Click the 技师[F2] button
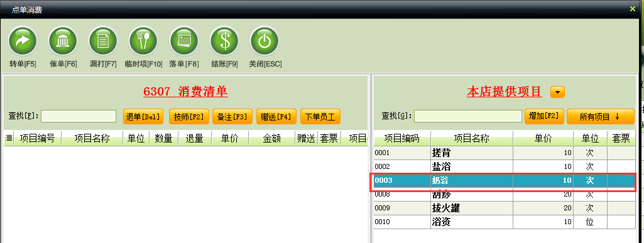The image size is (644, 243). pyautogui.click(x=189, y=117)
